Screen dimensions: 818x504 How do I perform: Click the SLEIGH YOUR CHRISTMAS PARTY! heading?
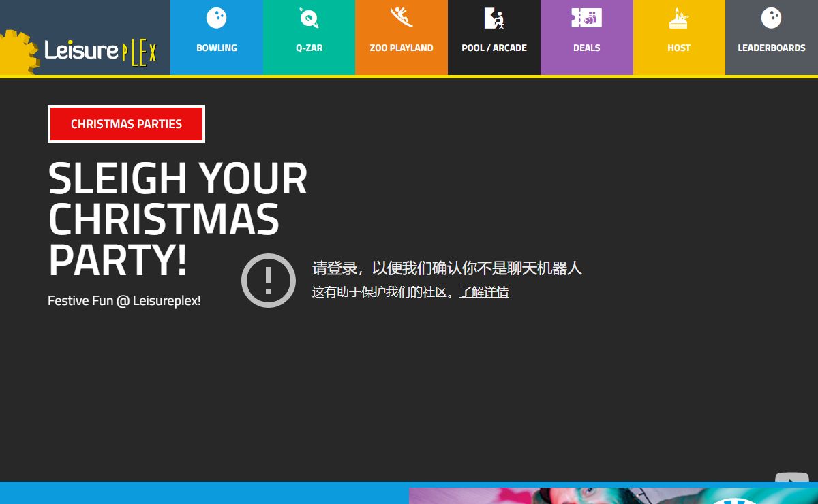(x=177, y=219)
